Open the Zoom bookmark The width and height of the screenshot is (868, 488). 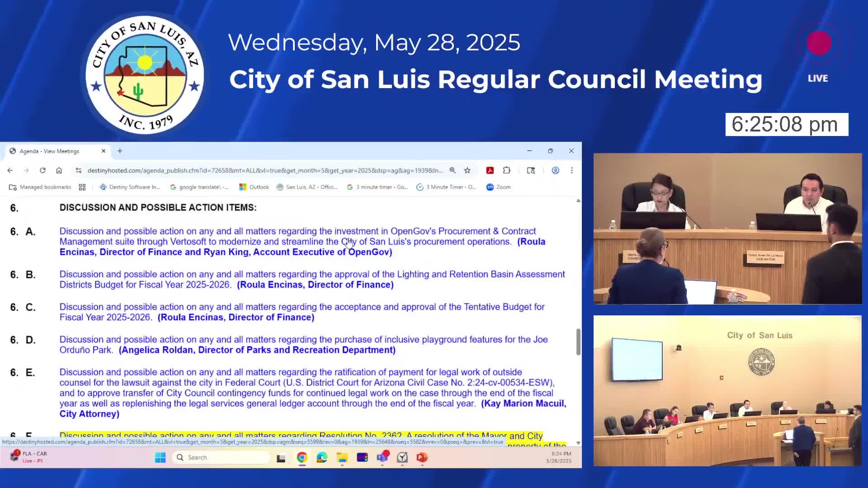(x=498, y=187)
